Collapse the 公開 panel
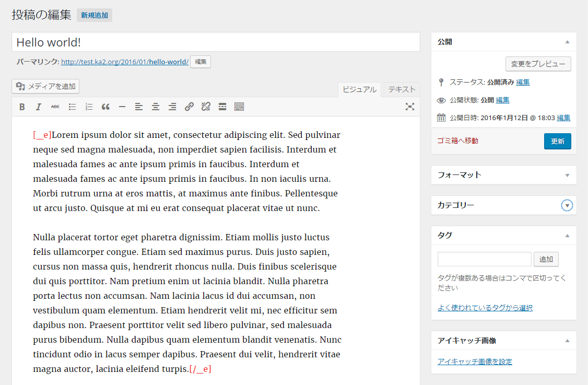The height and width of the screenshot is (385, 588). coord(567,42)
